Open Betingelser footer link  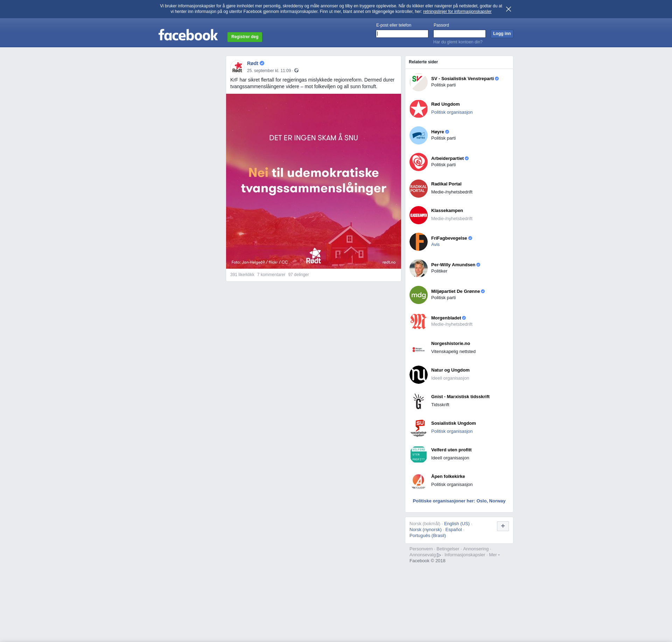click(448, 549)
